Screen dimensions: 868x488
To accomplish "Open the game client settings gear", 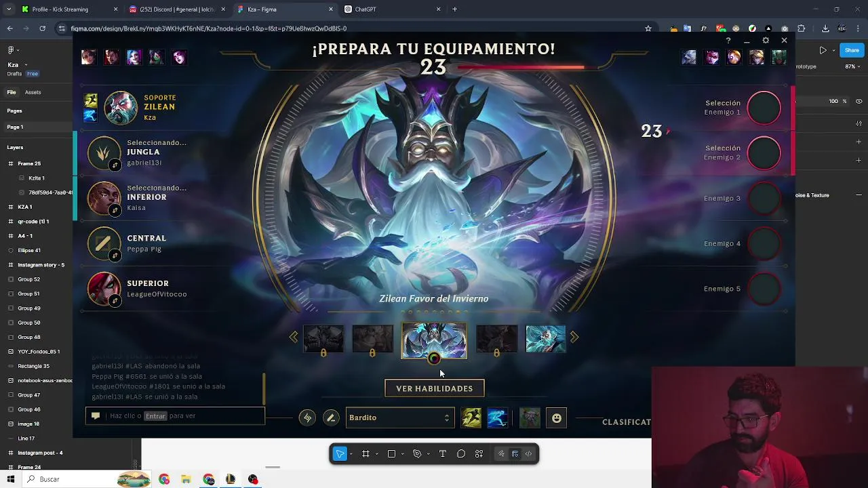I will pos(766,41).
